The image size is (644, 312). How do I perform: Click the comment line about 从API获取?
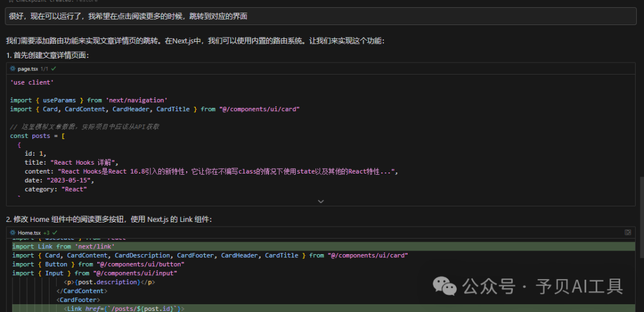pos(84,127)
